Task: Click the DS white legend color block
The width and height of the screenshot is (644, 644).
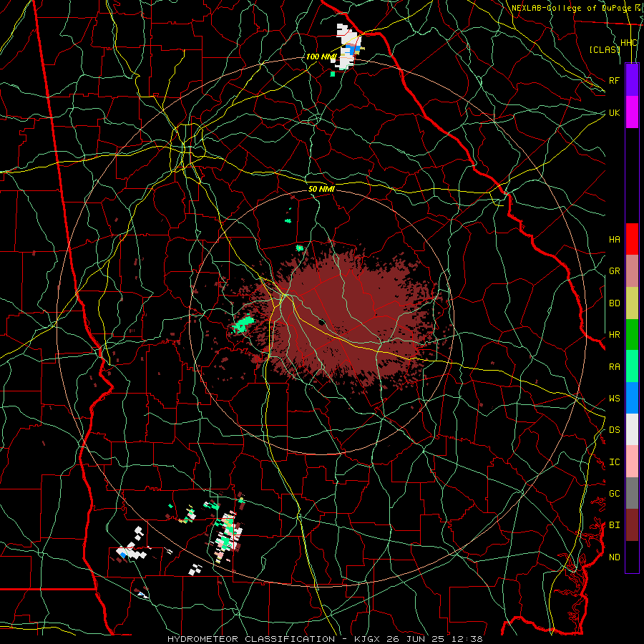Action: point(632,429)
